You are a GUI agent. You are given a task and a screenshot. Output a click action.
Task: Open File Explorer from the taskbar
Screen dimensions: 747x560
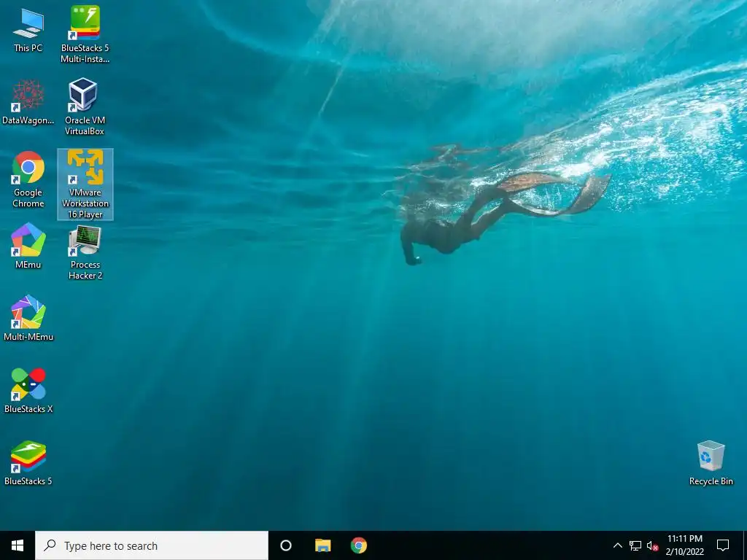(322, 545)
